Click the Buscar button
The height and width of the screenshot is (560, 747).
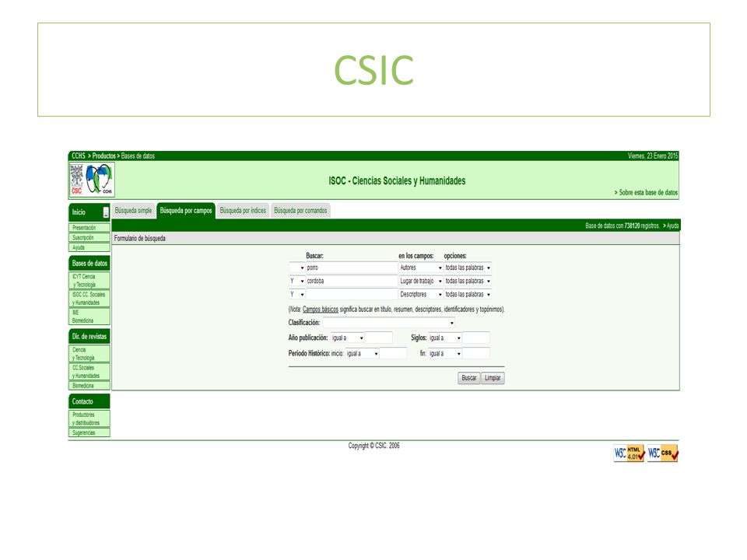[x=468, y=378]
